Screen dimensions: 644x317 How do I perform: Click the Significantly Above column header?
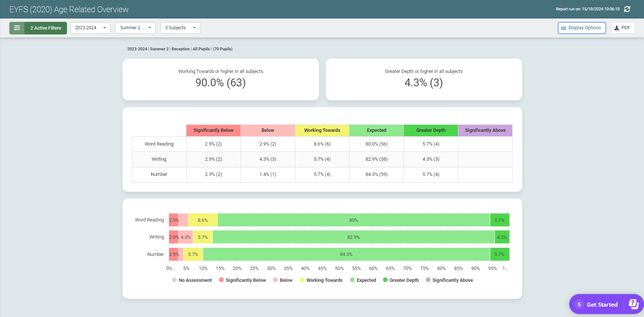click(485, 130)
